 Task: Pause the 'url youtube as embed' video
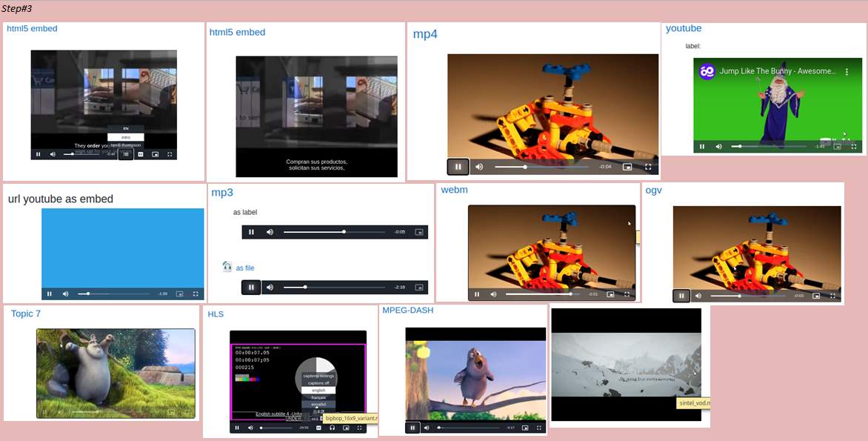pos(50,294)
